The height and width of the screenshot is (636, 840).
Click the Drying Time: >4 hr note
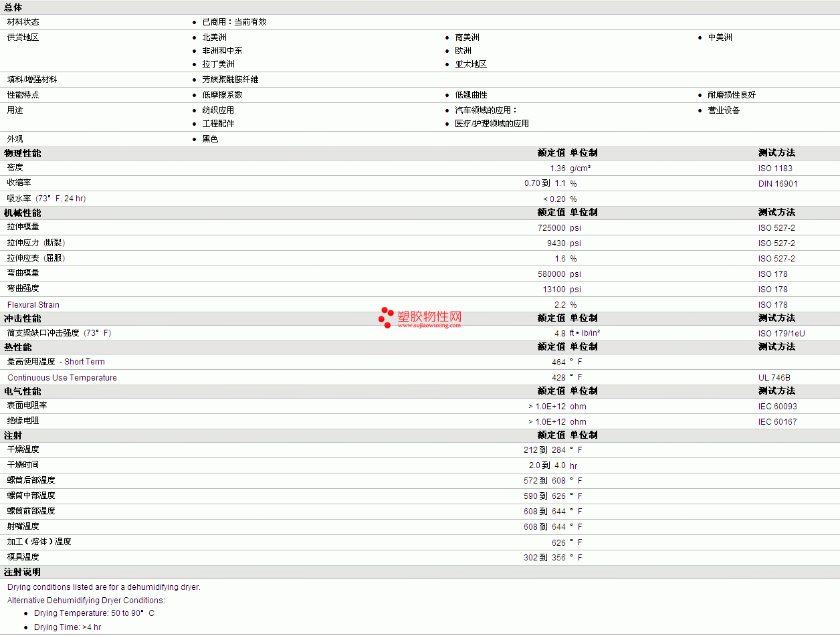(x=68, y=627)
